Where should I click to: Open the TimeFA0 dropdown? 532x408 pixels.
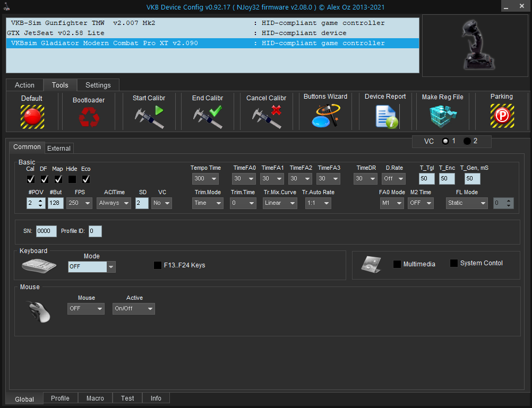coord(244,179)
